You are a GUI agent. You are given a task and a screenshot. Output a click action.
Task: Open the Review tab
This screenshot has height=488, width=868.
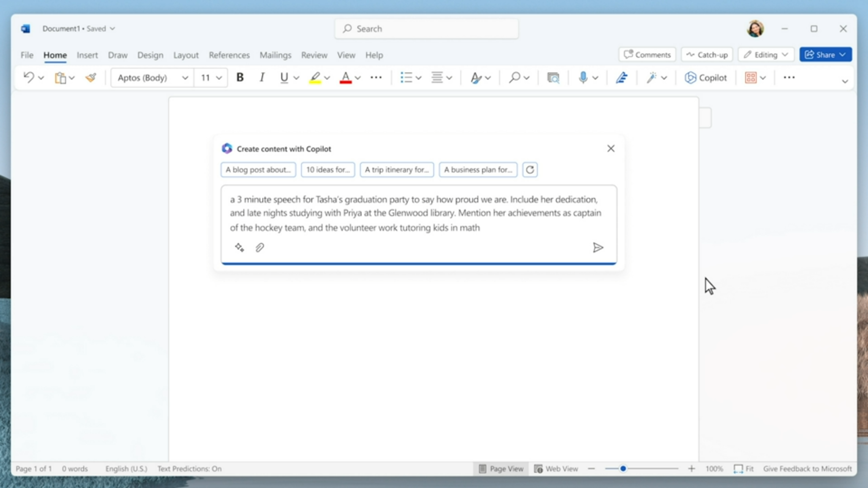[x=314, y=55]
